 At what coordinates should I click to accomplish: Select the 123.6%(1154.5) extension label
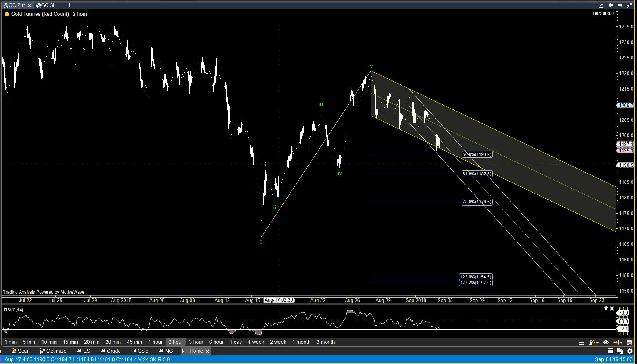(x=476, y=277)
